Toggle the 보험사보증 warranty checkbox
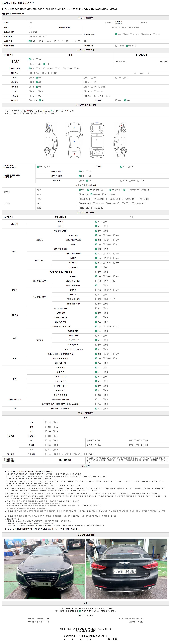Image resolution: width=169 pixels, height=644 pixels. pyautogui.click(x=127, y=46)
